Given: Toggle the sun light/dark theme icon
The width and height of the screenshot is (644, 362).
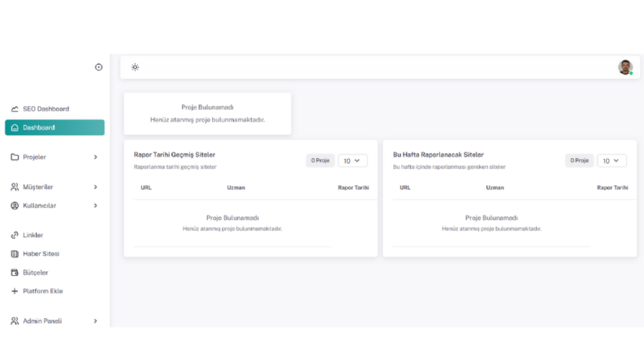Looking at the screenshot, I should [x=135, y=67].
